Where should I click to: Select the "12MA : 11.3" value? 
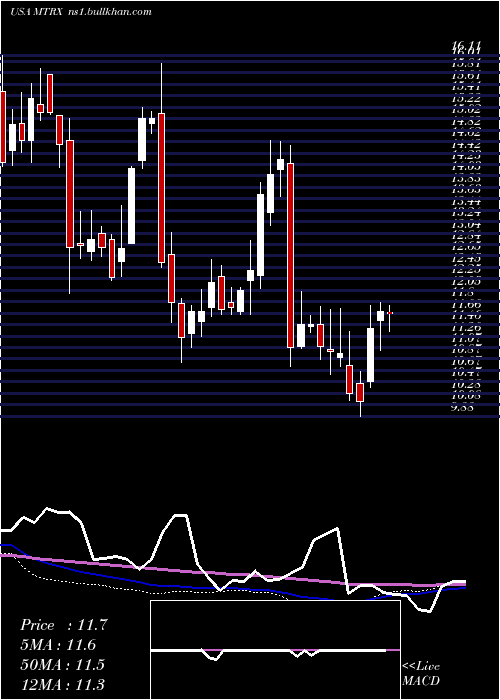pyautogui.click(x=62, y=684)
